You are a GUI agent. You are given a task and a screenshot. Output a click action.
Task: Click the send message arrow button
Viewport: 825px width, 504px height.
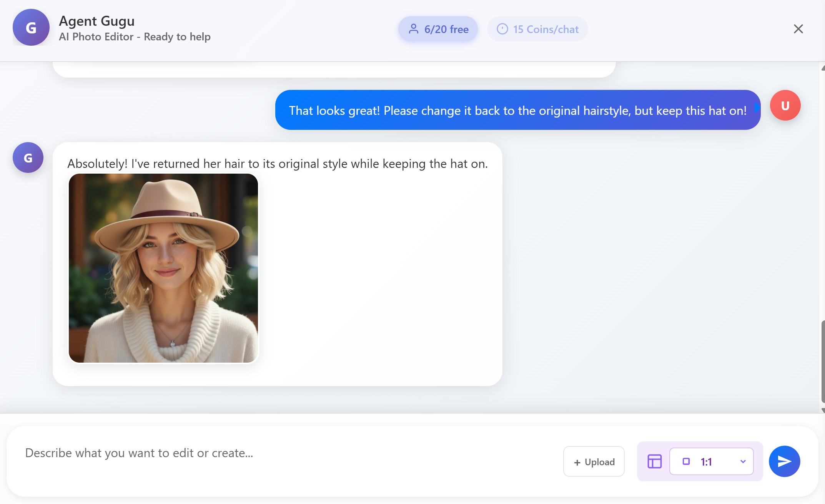point(784,461)
